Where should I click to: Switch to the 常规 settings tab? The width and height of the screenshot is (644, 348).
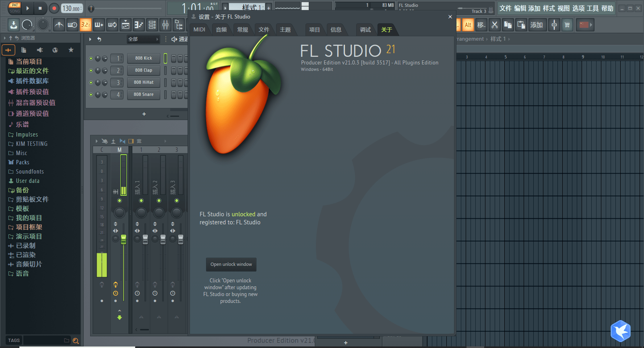(x=242, y=29)
